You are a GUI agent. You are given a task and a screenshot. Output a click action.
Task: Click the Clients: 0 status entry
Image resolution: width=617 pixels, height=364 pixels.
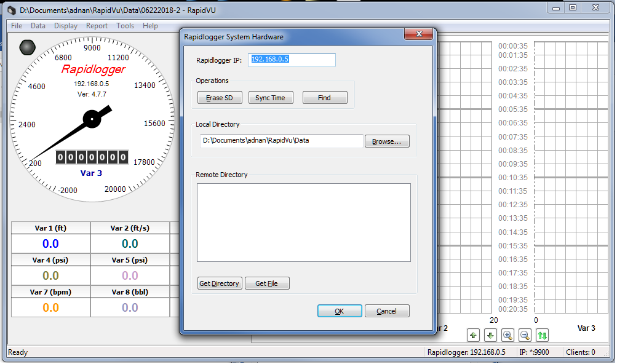[581, 352]
